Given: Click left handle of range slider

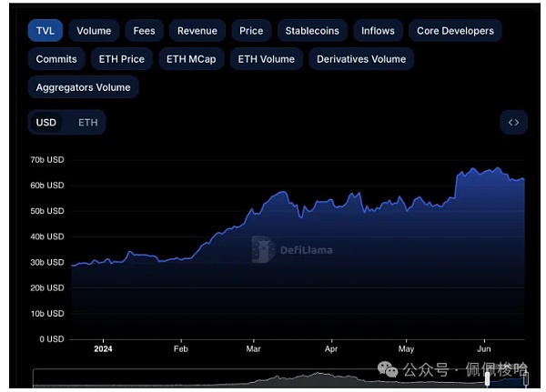Looking at the screenshot, I should tap(487, 378).
